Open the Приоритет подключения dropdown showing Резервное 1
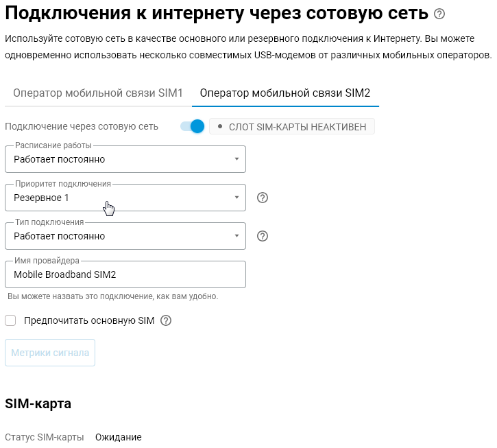The height and width of the screenshot is (448, 497). point(125,198)
